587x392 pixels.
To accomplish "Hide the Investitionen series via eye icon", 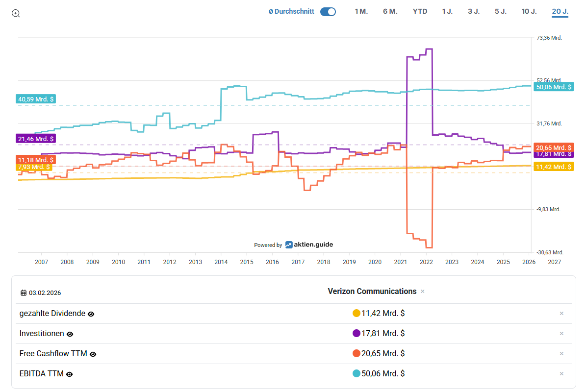I will click(x=70, y=334).
